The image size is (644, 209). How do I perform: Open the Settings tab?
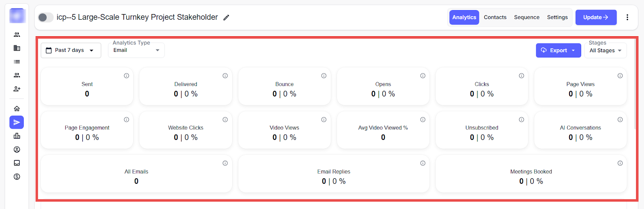557,17
